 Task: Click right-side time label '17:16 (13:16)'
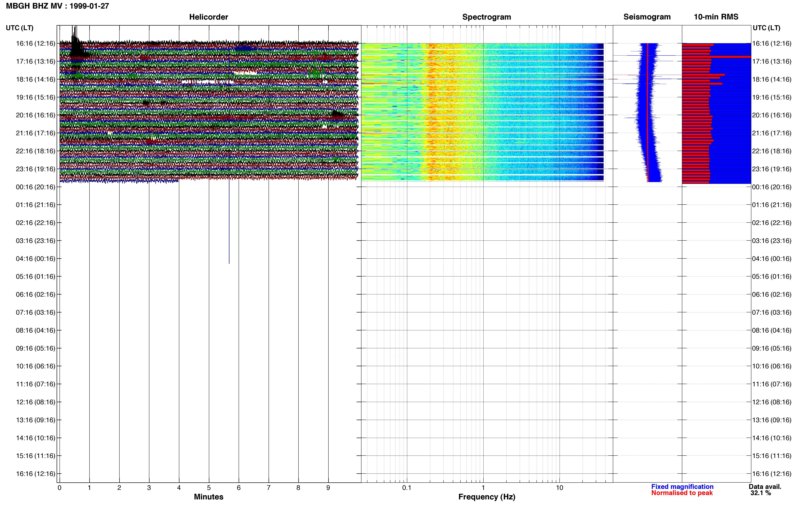pyautogui.click(x=772, y=61)
